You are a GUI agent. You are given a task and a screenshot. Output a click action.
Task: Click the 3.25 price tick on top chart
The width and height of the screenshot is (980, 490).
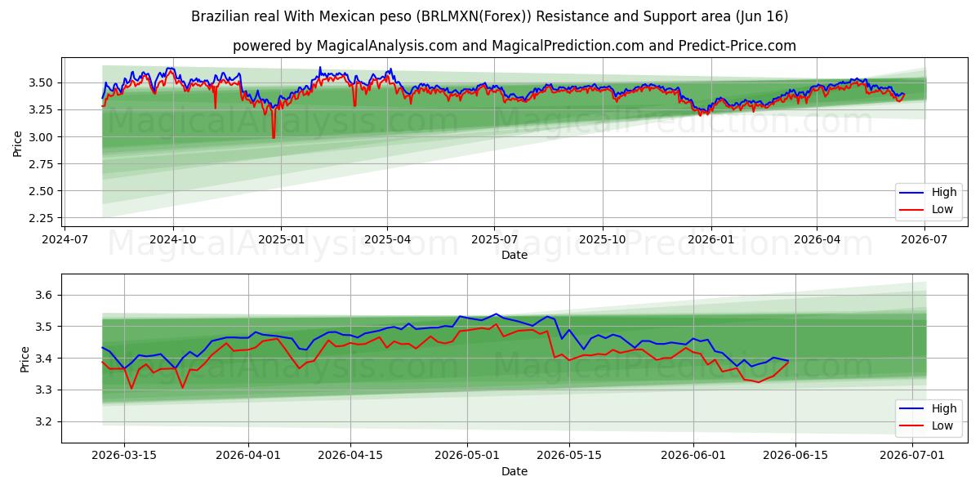(42, 109)
